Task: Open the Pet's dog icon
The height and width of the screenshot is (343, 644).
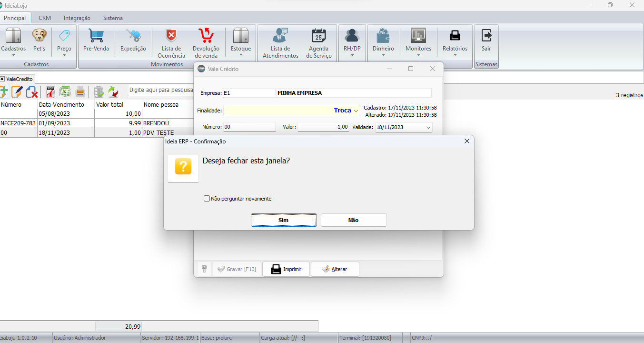Action: tap(39, 36)
